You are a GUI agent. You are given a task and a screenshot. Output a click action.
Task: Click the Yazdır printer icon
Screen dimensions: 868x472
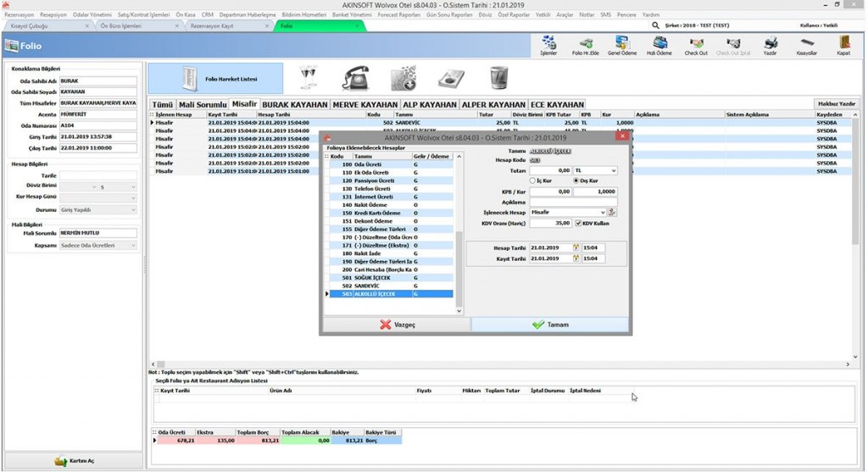[x=770, y=46]
